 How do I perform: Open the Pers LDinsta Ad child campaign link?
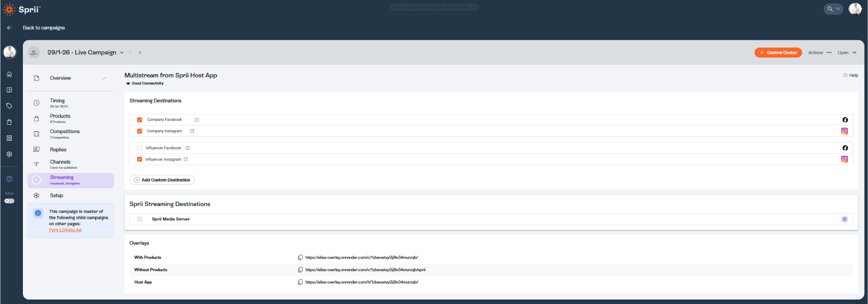point(65,230)
